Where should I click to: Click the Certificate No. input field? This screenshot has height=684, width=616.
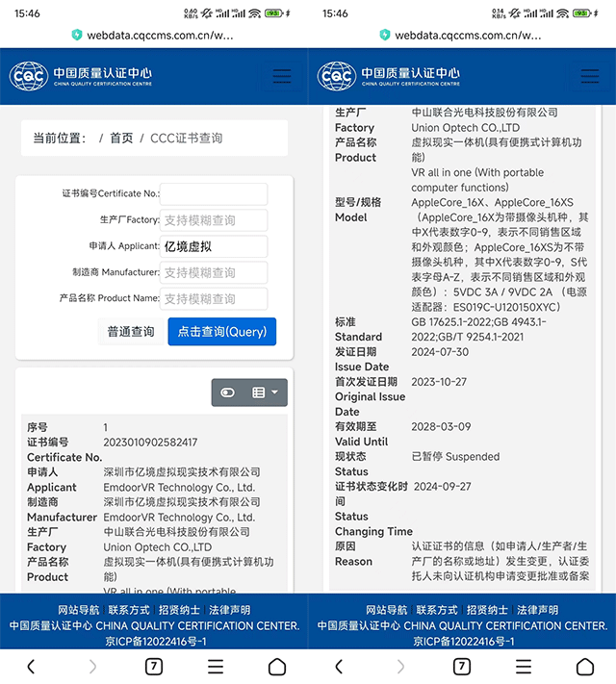coord(214,194)
